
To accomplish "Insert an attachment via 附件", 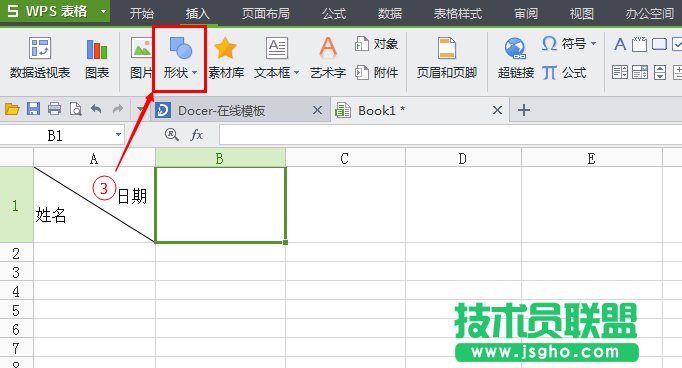I will 376,72.
